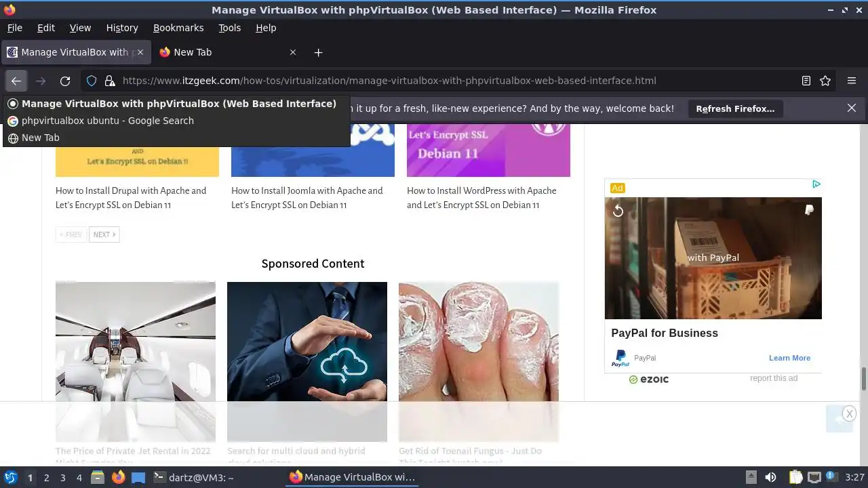Open the toenail fungus sponsored image

click(x=479, y=362)
